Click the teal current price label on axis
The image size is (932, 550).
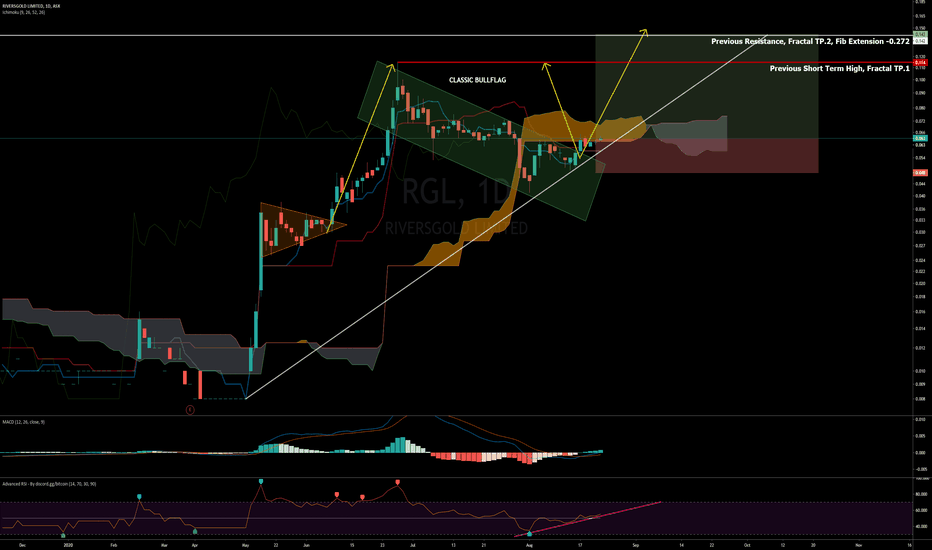920,139
